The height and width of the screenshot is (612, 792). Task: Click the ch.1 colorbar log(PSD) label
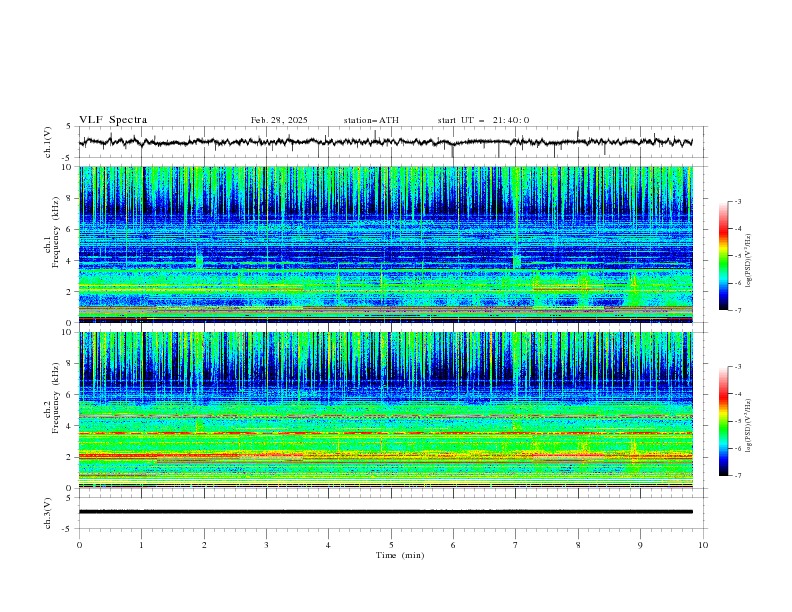749,261
